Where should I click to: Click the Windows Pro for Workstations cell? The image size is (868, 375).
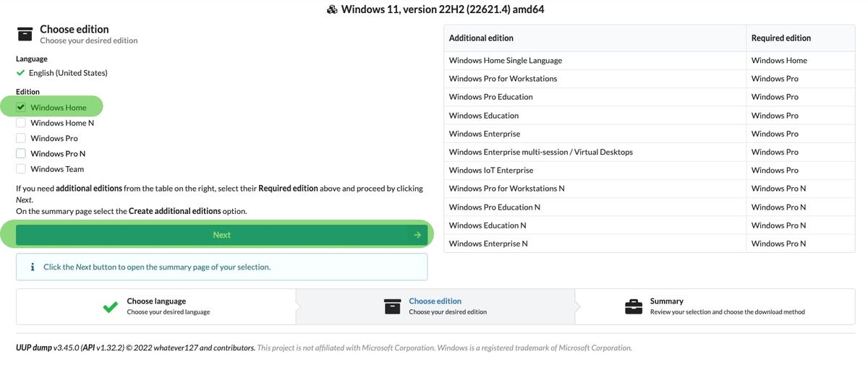point(595,79)
